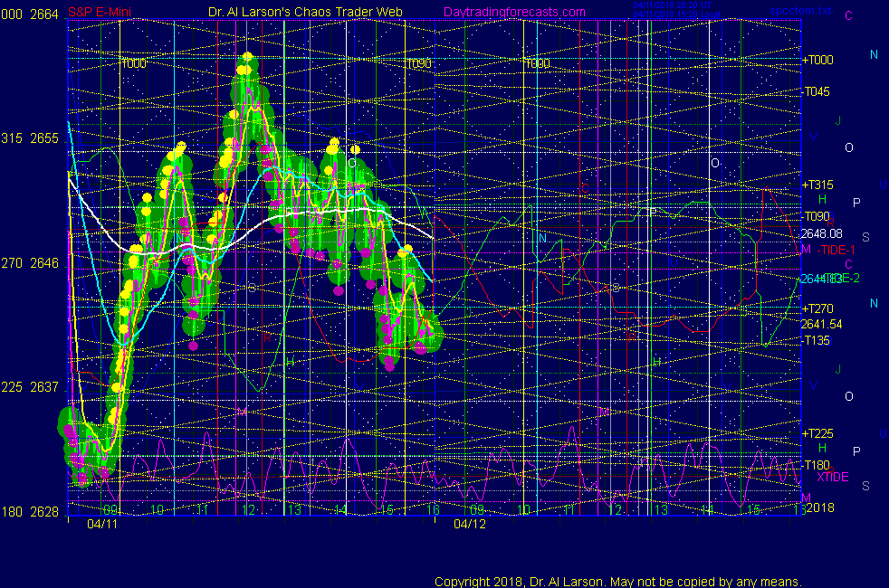Click the "04/11/2018 20:20 UT" timestamp

(x=673, y=5)
